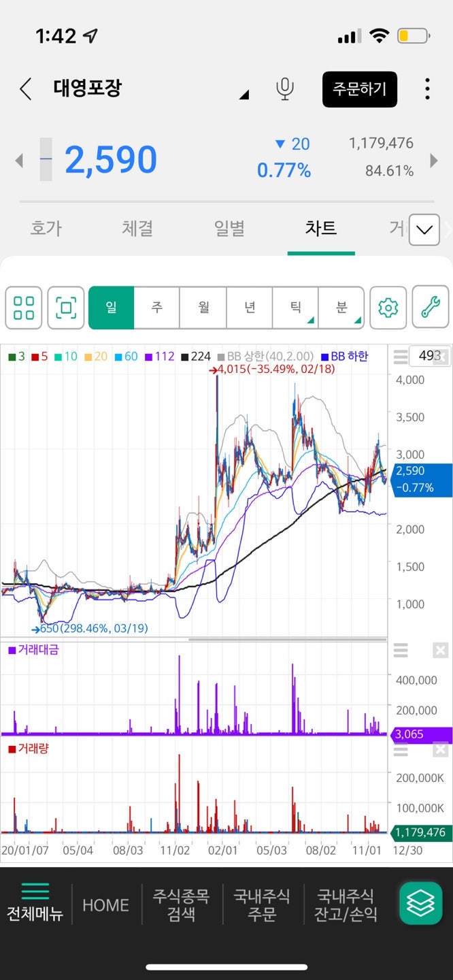
Task: Open 거래량 panel menu icon
Action: point(401,750)
